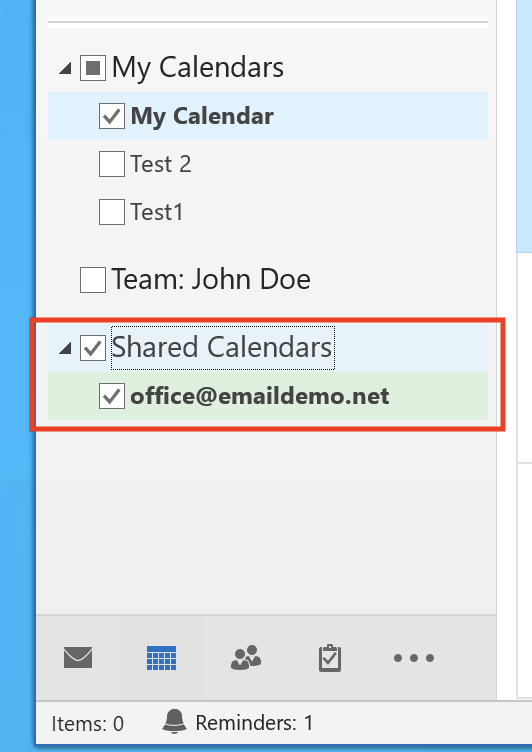Open the People contacts icon

coord(246,658)
